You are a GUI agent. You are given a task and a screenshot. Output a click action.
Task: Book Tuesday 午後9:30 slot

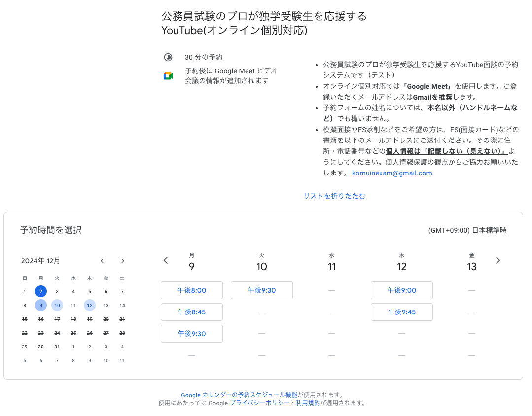point(262,290)
